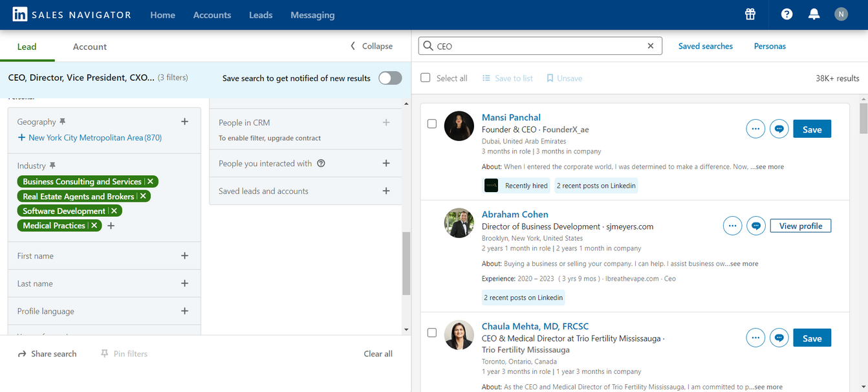Open Messaging in the navigation bar
Image resolution: width=868 pixels, height=392 pixels.
point(312,15)
